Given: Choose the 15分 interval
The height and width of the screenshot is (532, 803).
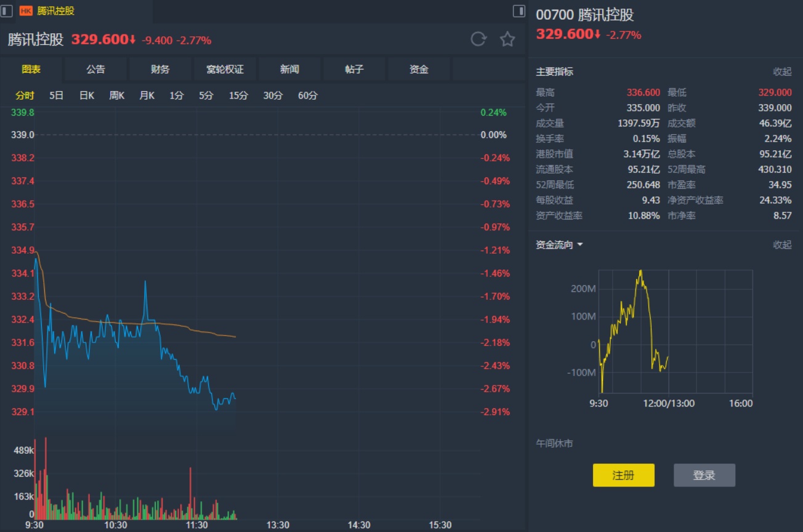Looking at the screenshot, I should click(239, 95).
